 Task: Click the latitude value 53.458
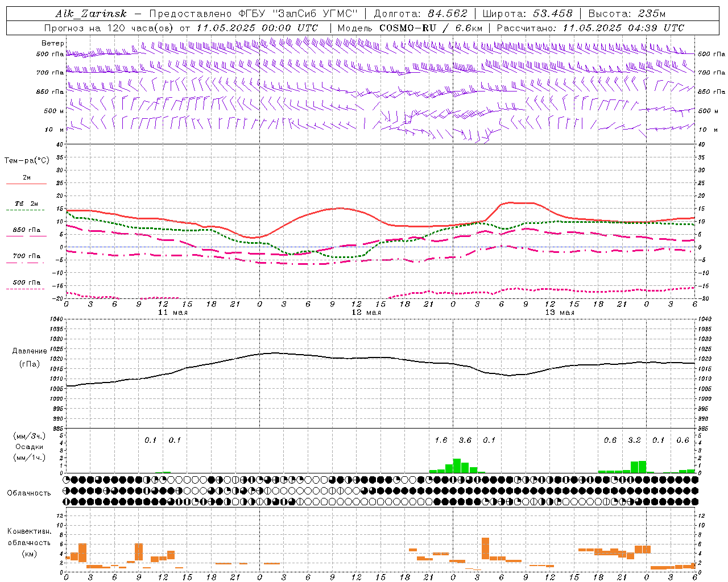[552, 14]
